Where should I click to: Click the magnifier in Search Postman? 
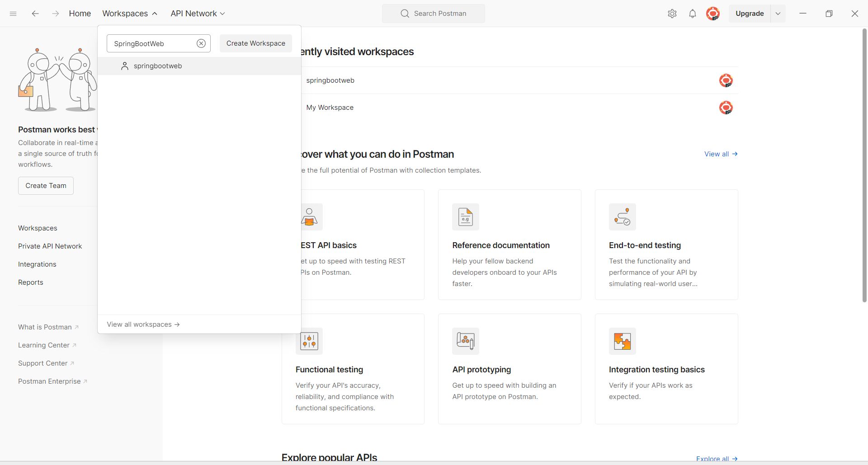point(405,14)
